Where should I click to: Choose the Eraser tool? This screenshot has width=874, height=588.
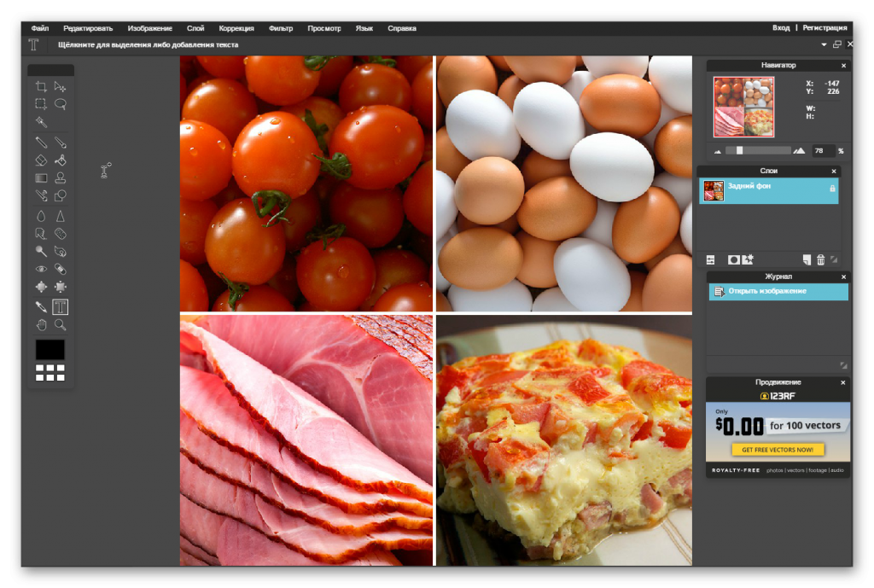tap(41, 160)
